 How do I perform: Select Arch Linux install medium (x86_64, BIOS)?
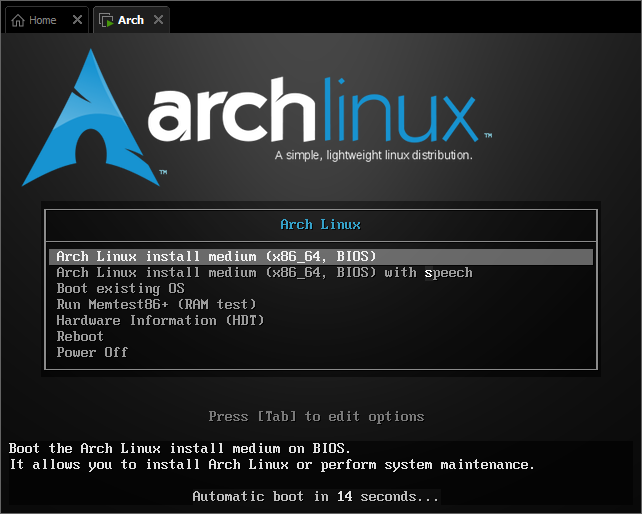click(x=321, y=256)
